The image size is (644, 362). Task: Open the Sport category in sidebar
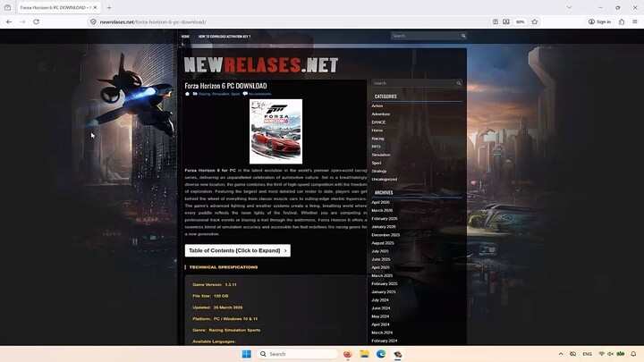[377, 163]
